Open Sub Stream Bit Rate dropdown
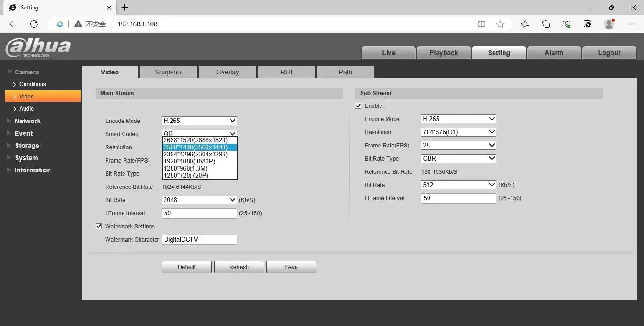This screenshot has height=326, width=644. (x=459, y=185)
